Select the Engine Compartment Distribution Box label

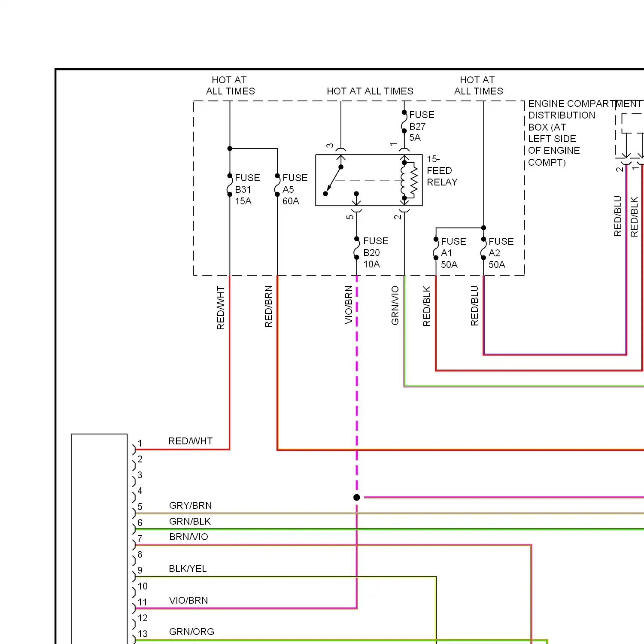coord(585,133)
